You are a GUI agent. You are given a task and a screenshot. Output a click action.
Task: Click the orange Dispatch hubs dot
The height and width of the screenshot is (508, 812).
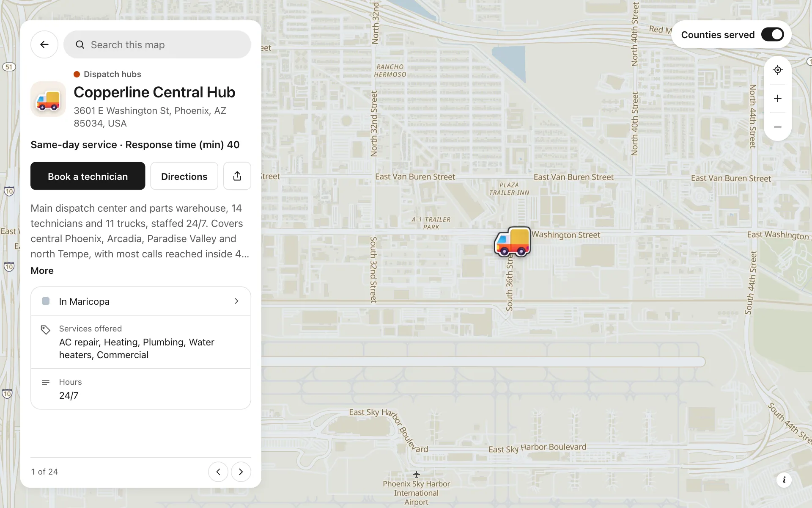pos(77,75)
